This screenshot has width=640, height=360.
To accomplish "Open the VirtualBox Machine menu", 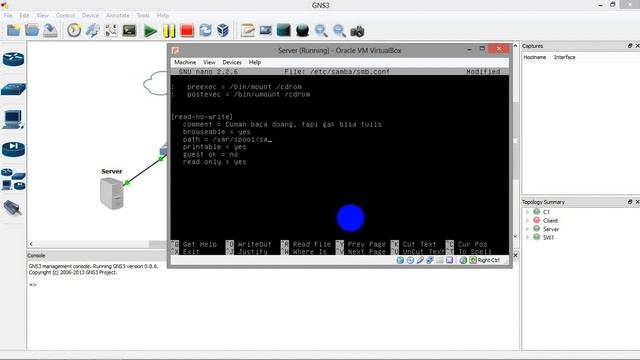I will point(185,62).
